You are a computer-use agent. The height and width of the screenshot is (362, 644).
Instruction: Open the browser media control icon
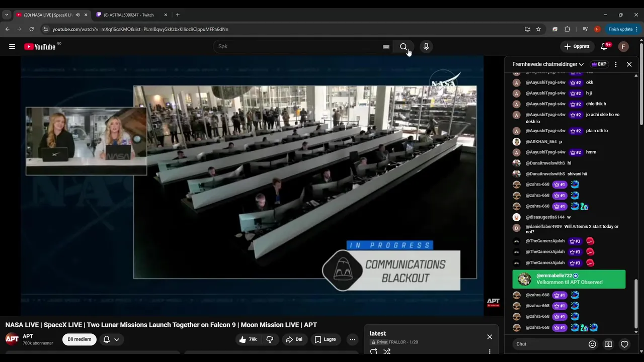(585, 29)
